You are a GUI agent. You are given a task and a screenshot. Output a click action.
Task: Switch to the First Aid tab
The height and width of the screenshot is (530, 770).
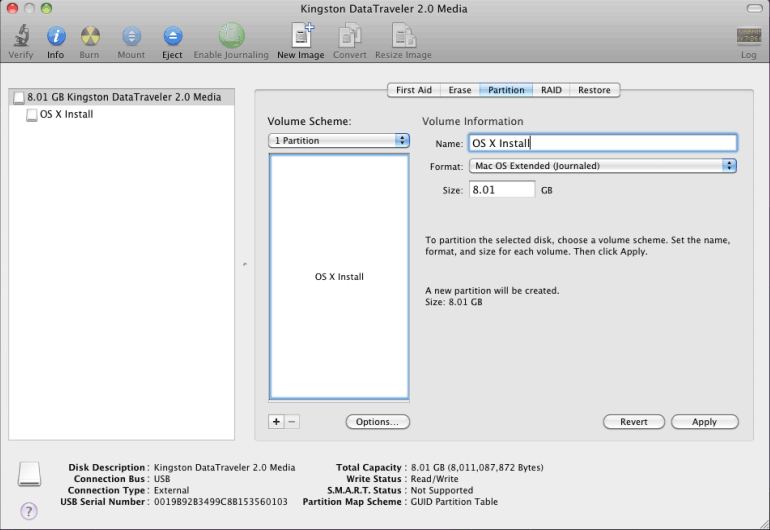(x=413, y=90)
